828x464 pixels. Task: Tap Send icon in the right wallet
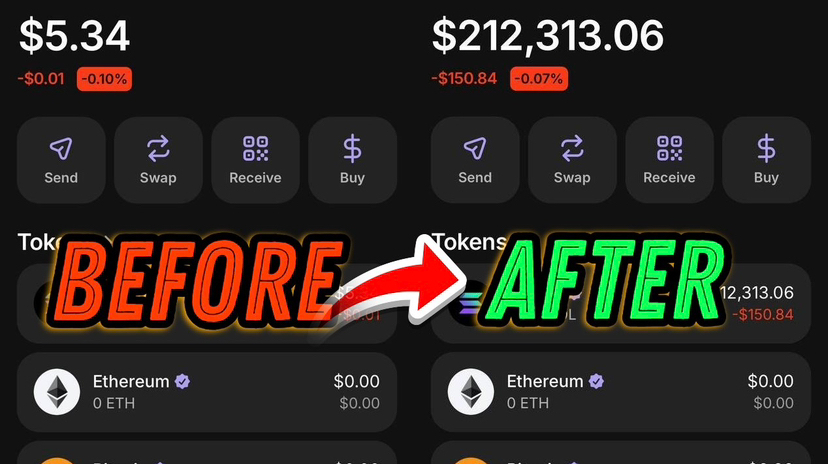coord(475,149)
